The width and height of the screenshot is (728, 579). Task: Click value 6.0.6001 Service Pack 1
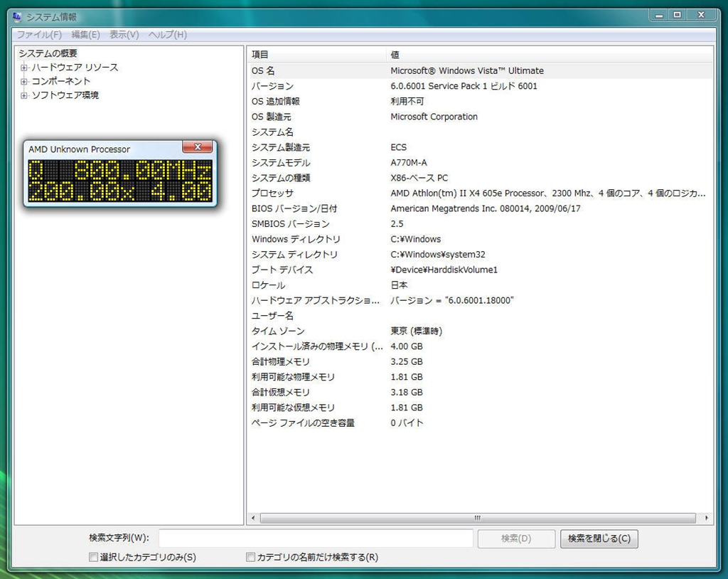464,86
